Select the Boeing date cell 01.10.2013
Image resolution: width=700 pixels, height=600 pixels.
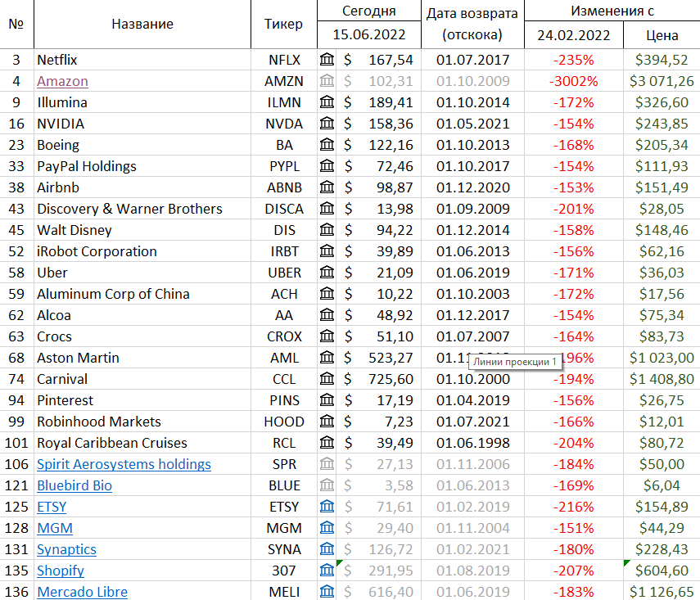click(x=472, y=145)
